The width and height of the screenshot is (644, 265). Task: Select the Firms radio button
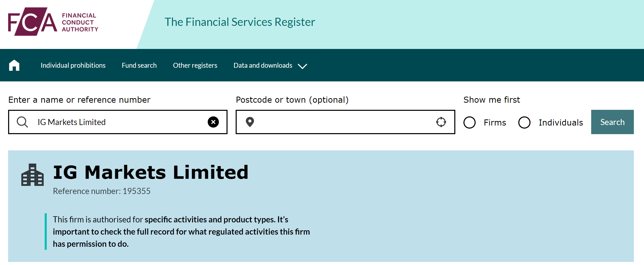coord(470,122)
